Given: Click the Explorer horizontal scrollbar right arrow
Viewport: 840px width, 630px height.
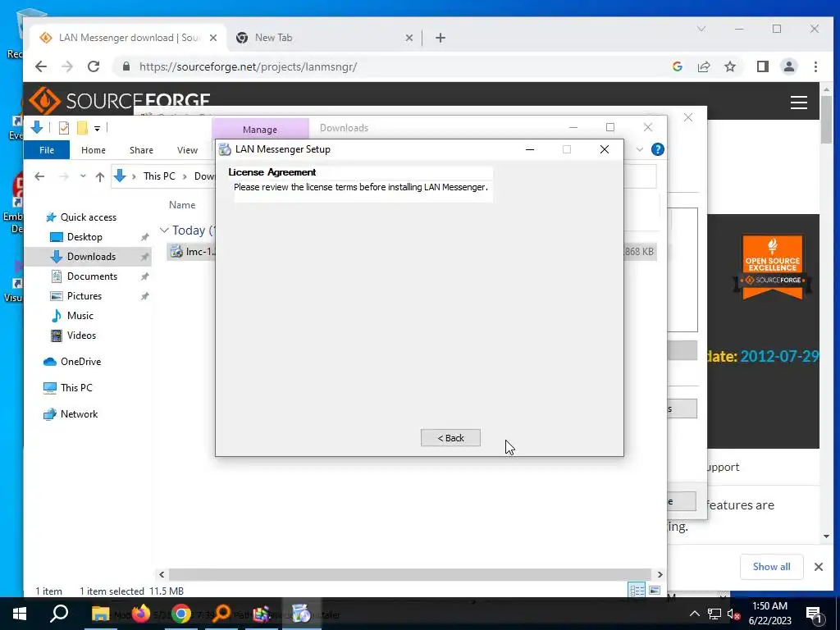Looking at the screenshot, I should point(660,574).
